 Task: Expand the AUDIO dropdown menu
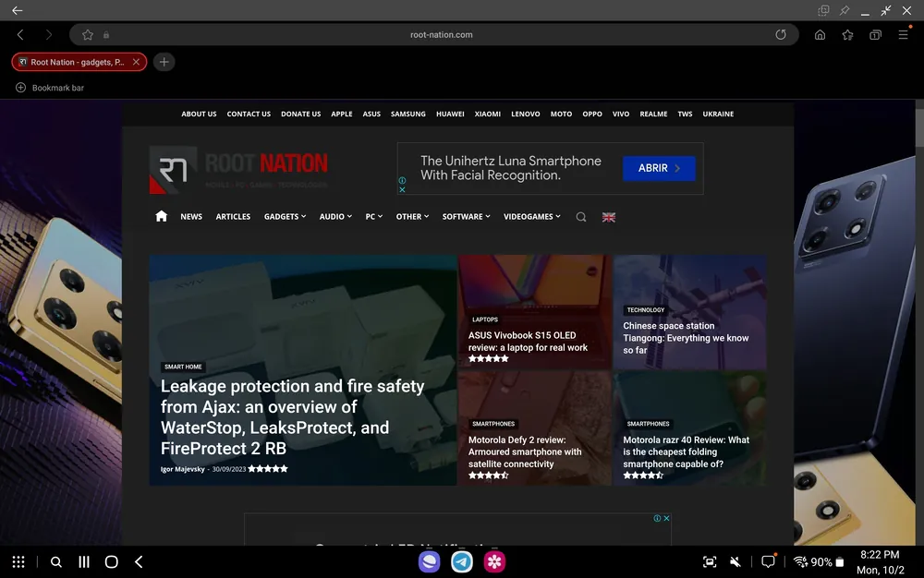335,217
